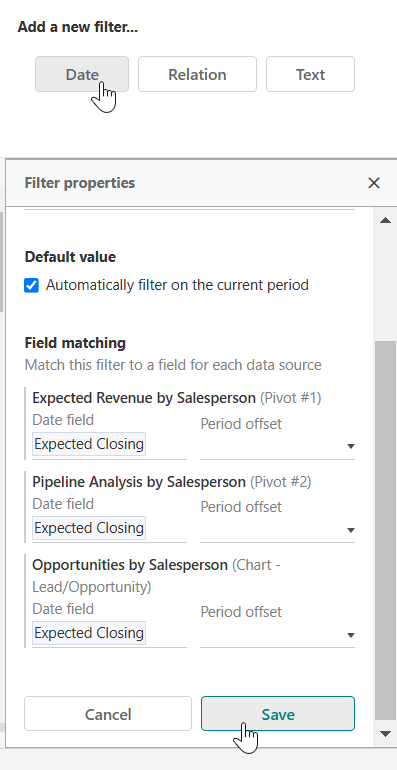397x770 pixels.
Task: Save the filter properties
Action: point(278,714)
